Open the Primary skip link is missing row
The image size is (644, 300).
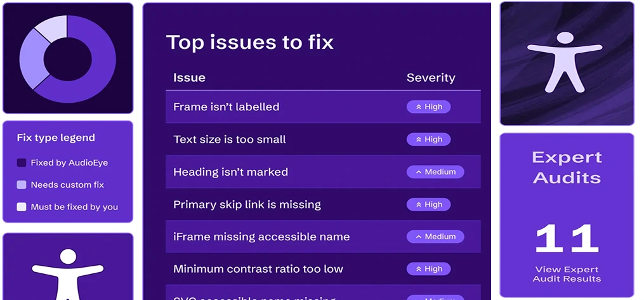323,204
